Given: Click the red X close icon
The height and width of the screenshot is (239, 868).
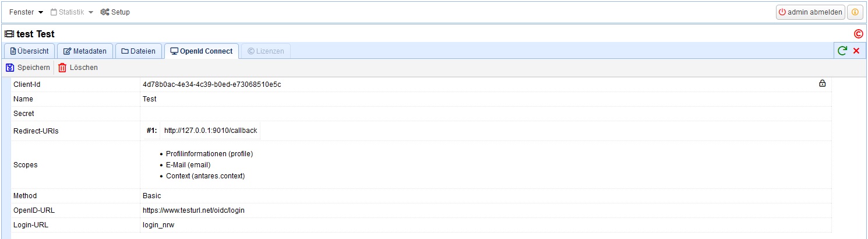Looking at the screenshot, I should [856, 51].
